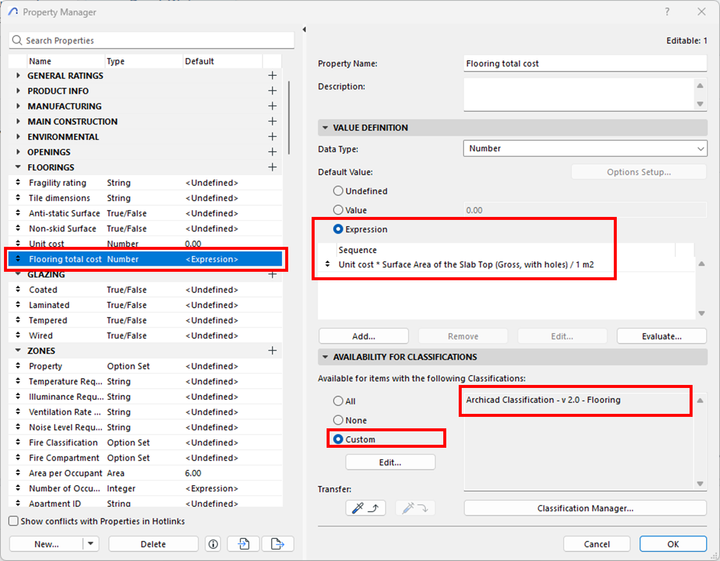Grab reorder handle of Fragility rating
Screen dimensions: 720x561
[18, 182]
